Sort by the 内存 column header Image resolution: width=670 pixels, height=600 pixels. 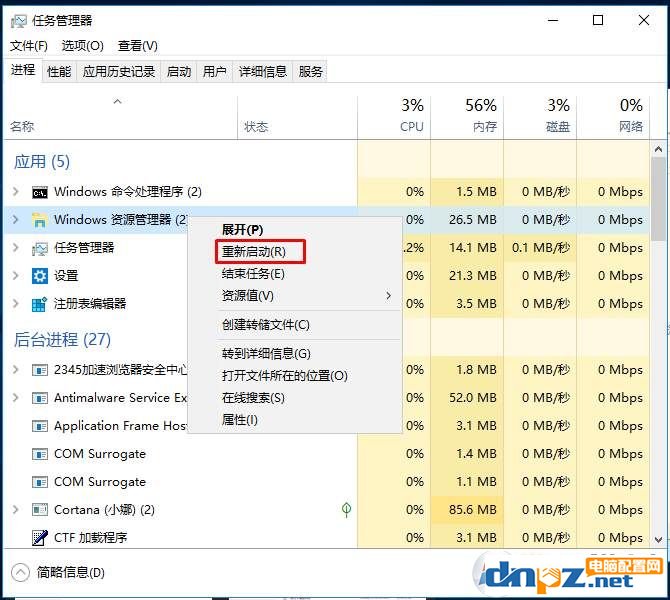pyautogui.click(x=467, y=118)
